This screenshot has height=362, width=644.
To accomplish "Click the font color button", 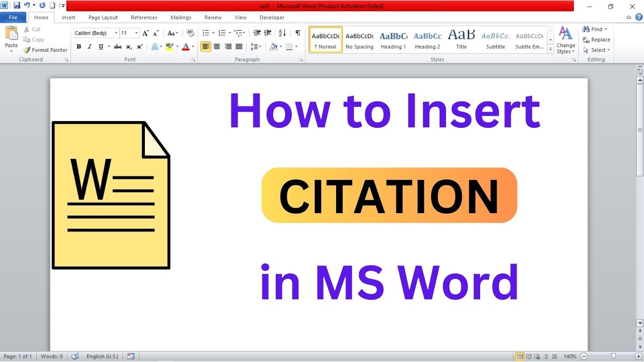I will pos(186,47).
